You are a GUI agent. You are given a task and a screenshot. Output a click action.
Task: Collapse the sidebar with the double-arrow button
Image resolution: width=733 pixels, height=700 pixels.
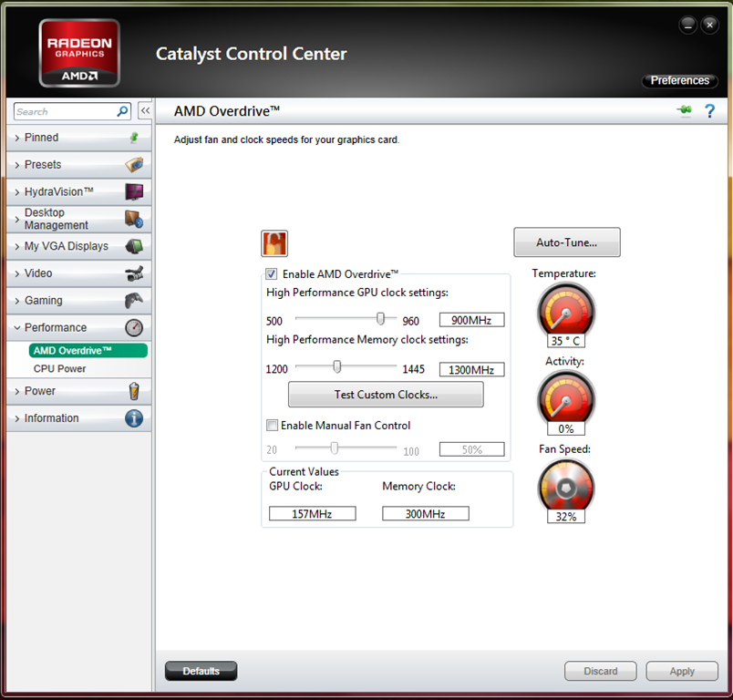[x=145, y=111]
